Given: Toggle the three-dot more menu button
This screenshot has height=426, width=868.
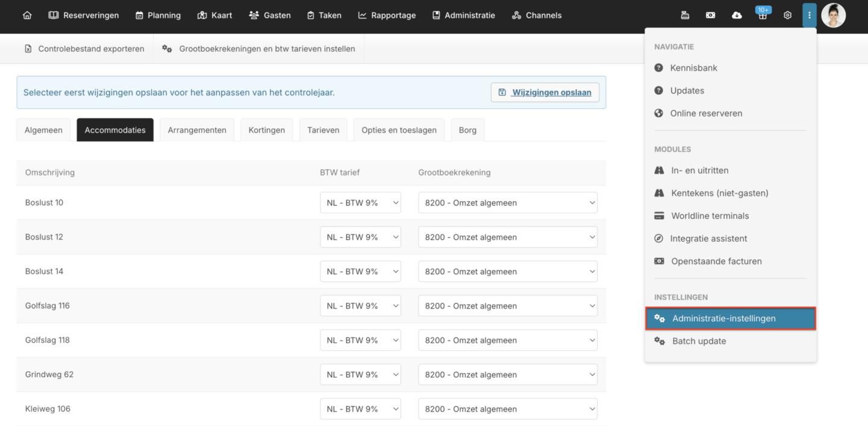Looking at the screenshot, I should pos(809,16).
